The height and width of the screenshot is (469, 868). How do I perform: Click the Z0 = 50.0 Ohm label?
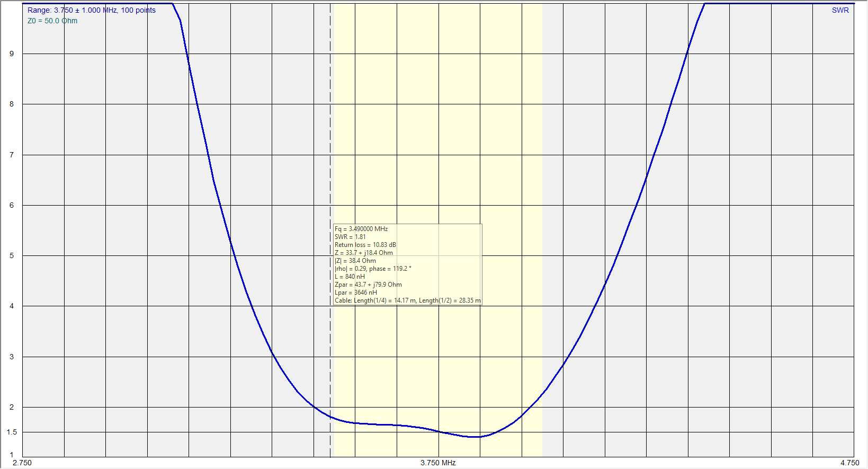[x=52, y=21]
